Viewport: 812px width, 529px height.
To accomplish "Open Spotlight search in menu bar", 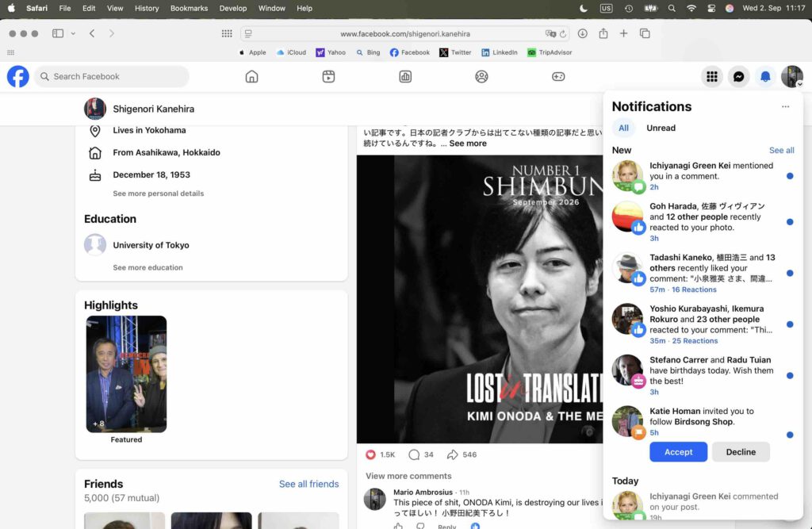I will (672, 8).
